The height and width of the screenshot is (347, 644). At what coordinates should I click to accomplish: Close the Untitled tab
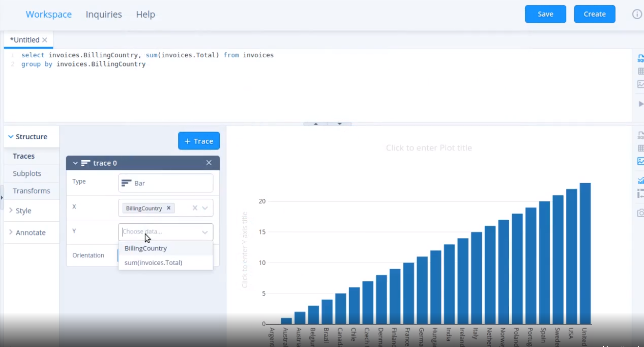pos(45,40)
